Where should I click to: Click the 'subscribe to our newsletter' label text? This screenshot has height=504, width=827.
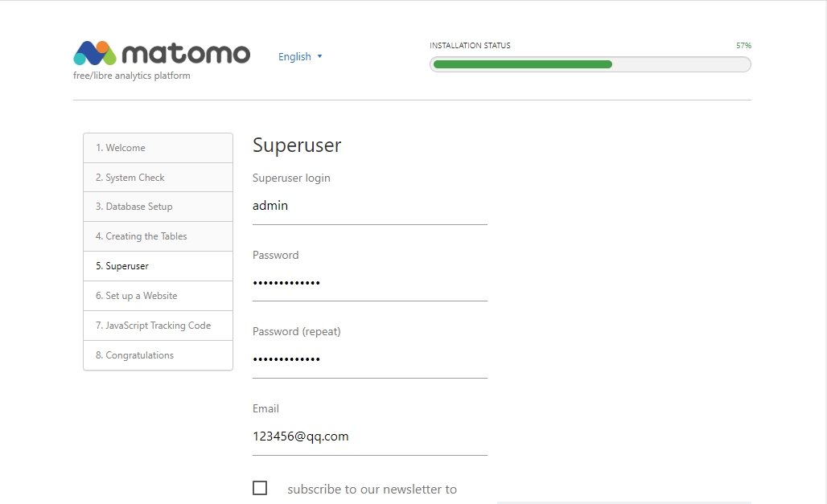[x=372, y=489]
